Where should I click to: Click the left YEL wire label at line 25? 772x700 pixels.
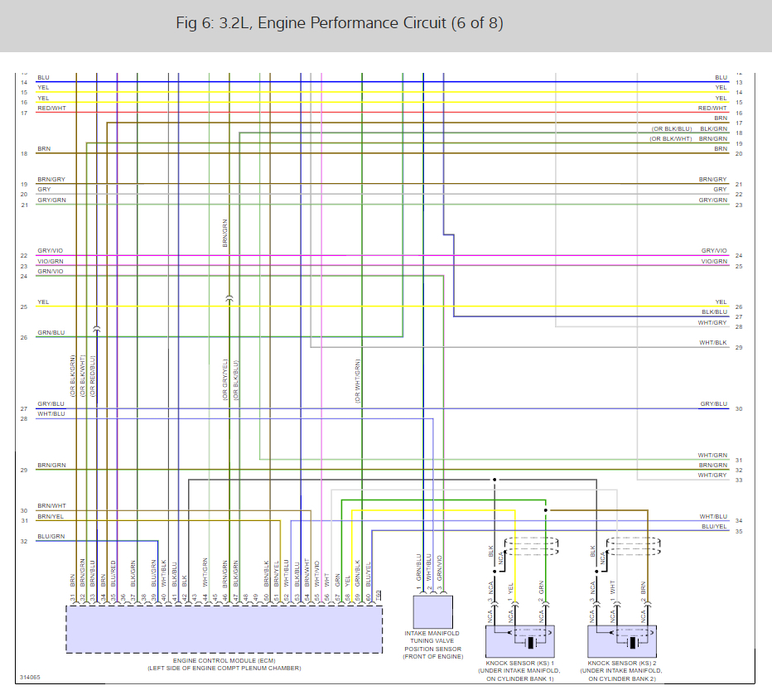point(43,302)
